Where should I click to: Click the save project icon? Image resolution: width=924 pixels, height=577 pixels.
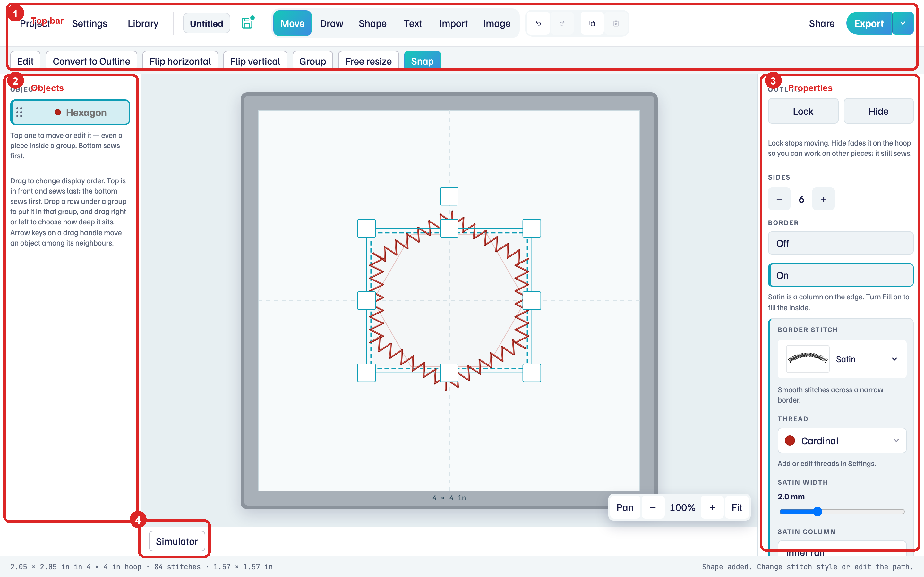[x=247, y=23]
